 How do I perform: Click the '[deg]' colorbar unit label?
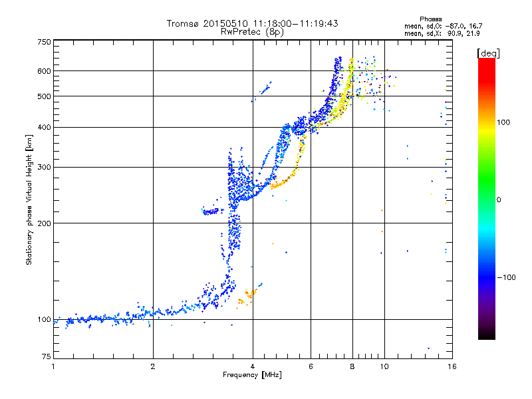coord(488,53)
